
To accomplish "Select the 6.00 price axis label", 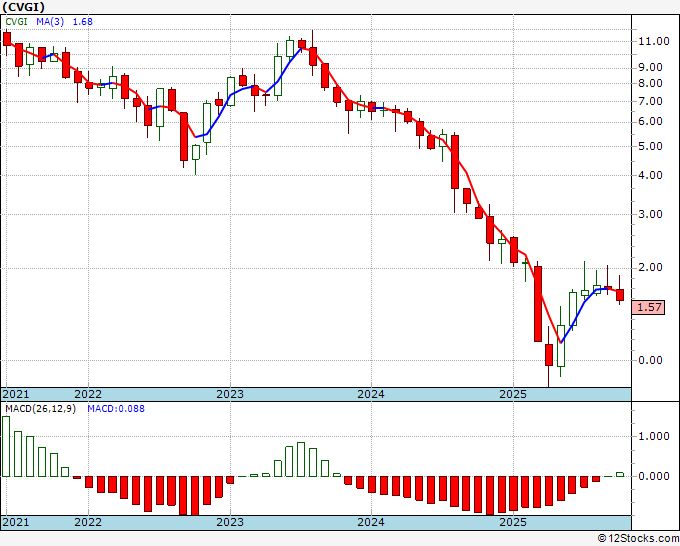I will [650, 122].
